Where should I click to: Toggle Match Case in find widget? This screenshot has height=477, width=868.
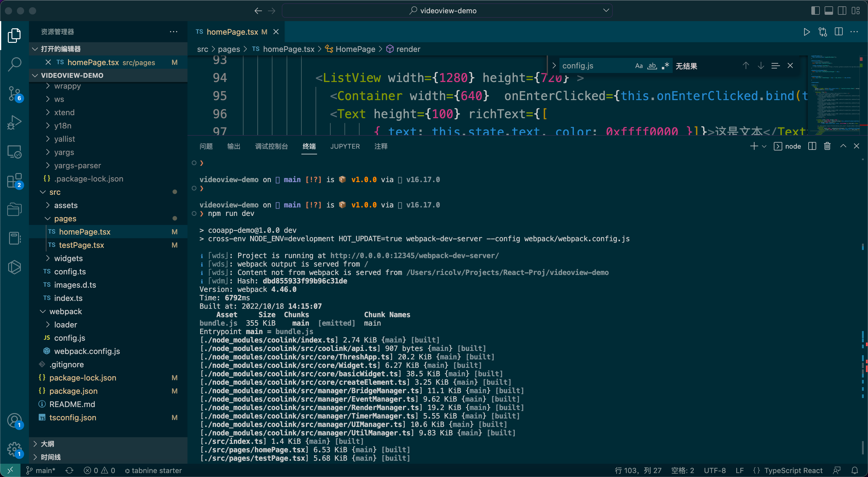click(x=639, y=66)
